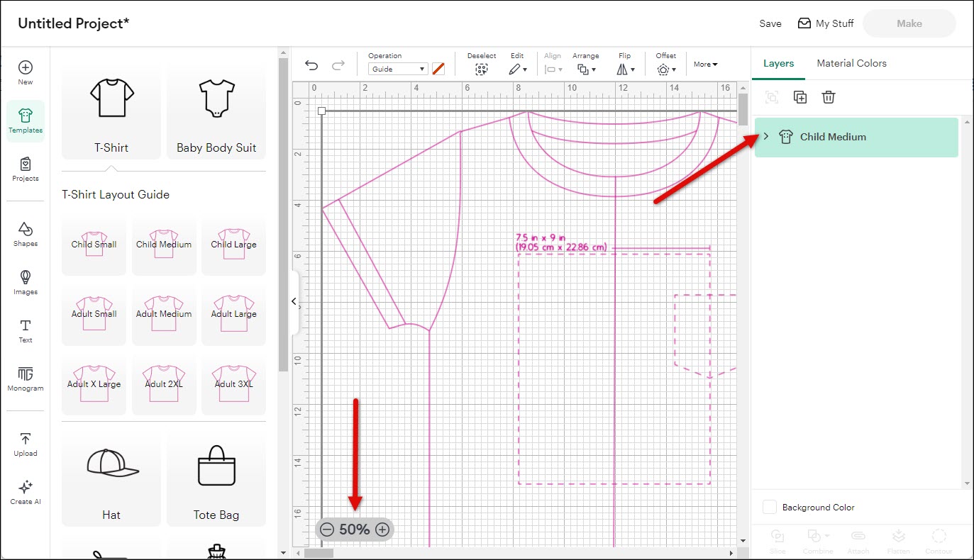Open Create AI from sidebar

26,491
